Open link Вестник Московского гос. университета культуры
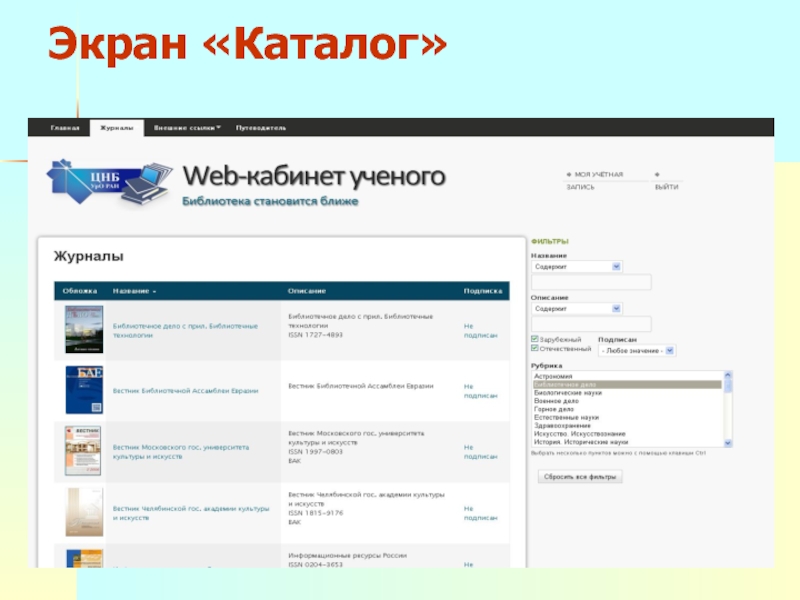This screenshot has height=600, width=800. pyautogui.click(x=181, y=452)
